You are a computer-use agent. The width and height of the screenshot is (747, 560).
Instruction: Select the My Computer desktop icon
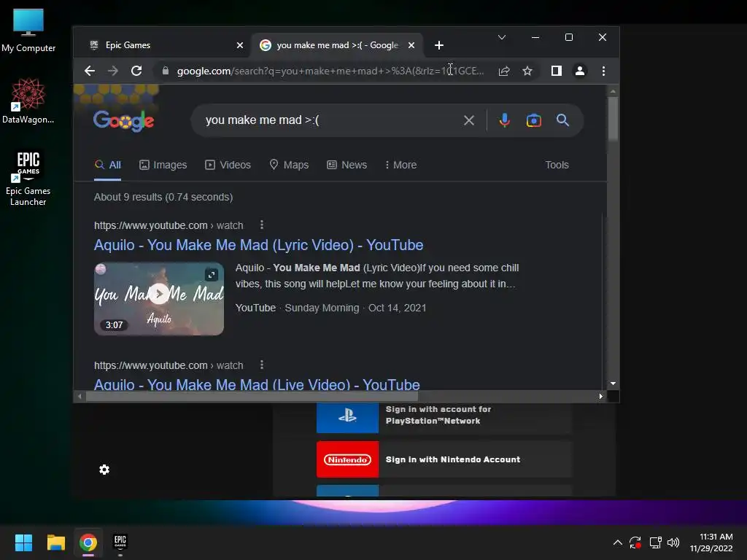pyautogui.click(x=28, y=30)
